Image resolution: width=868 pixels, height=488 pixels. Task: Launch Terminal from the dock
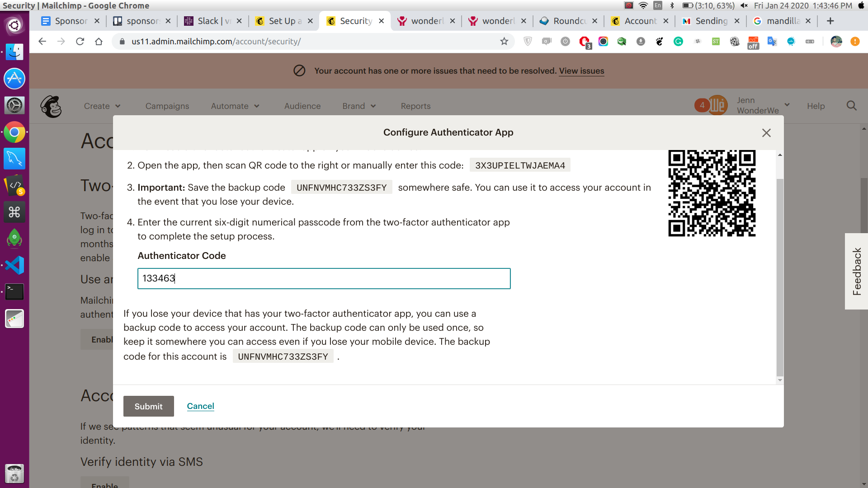[14, 292]
